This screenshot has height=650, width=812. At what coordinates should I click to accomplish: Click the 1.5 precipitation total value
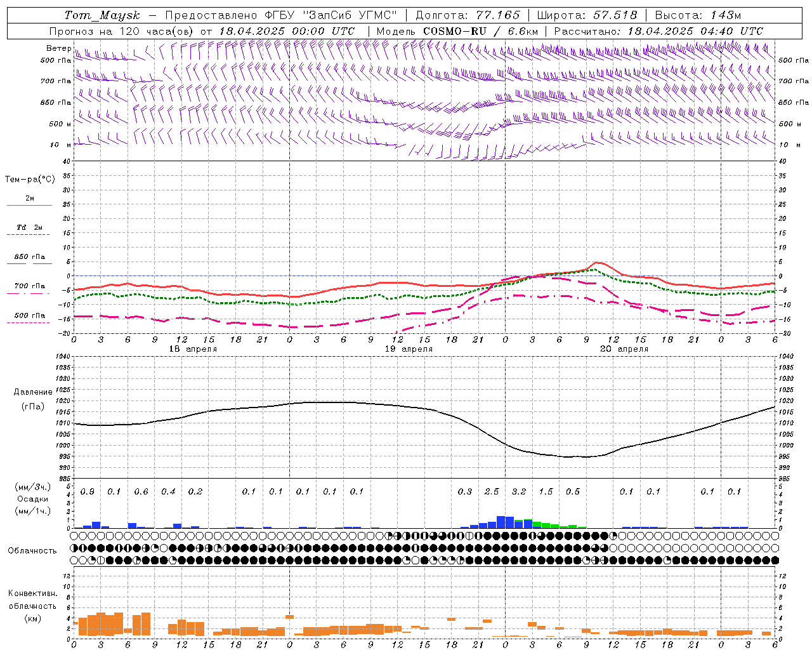click(x=546, y=491)
